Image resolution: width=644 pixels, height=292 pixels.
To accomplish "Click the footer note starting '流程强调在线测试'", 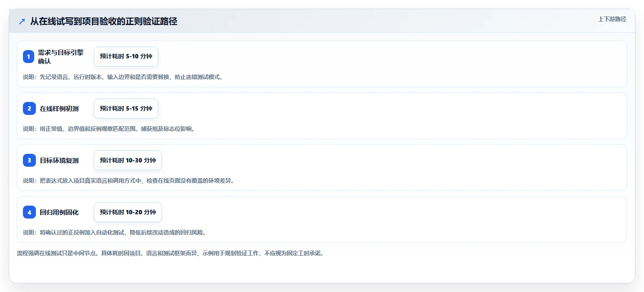I will 170,253.
